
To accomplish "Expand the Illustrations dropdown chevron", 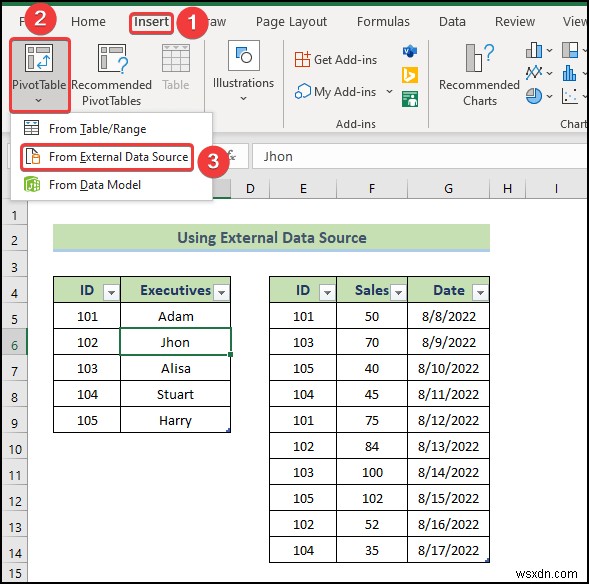I will pos(243,98).
